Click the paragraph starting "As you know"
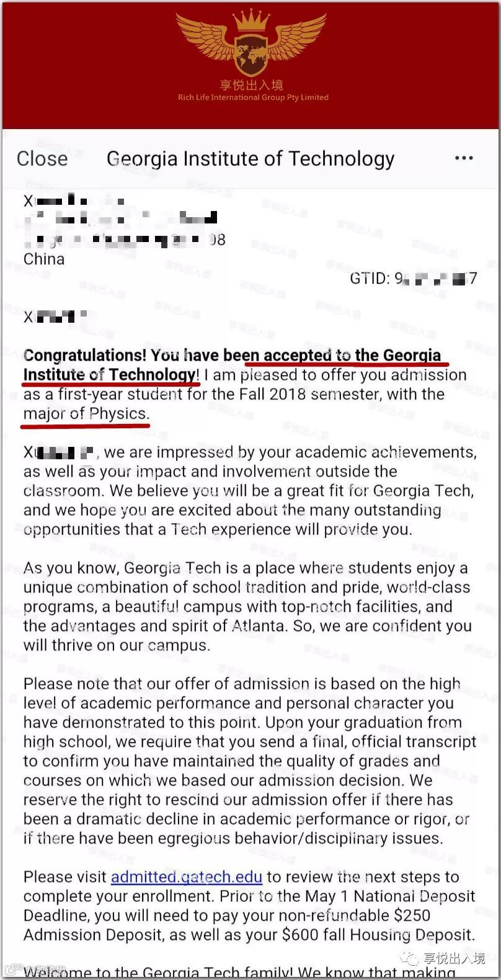The width and height of the screenshot is (501, 980). click(247, 606)
